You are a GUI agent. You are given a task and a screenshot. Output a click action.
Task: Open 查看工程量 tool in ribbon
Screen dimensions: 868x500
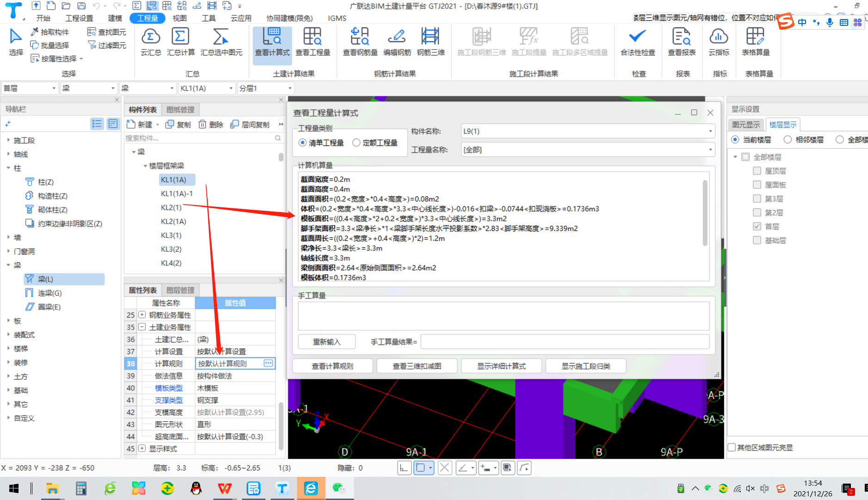coord(313,42)
